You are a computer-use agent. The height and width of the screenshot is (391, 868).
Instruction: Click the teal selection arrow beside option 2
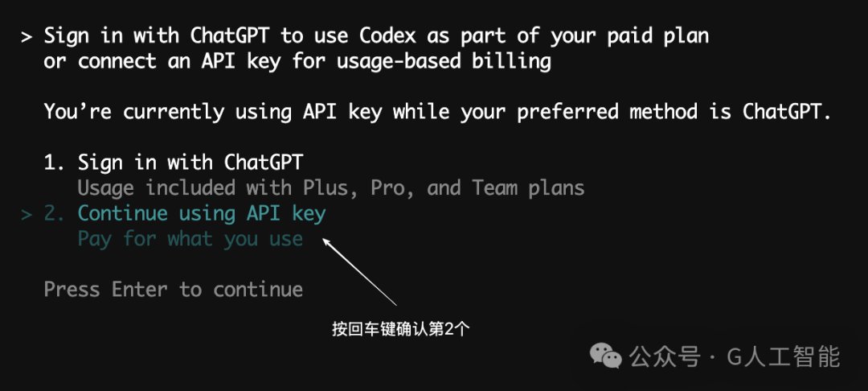[x=27, y=214]
